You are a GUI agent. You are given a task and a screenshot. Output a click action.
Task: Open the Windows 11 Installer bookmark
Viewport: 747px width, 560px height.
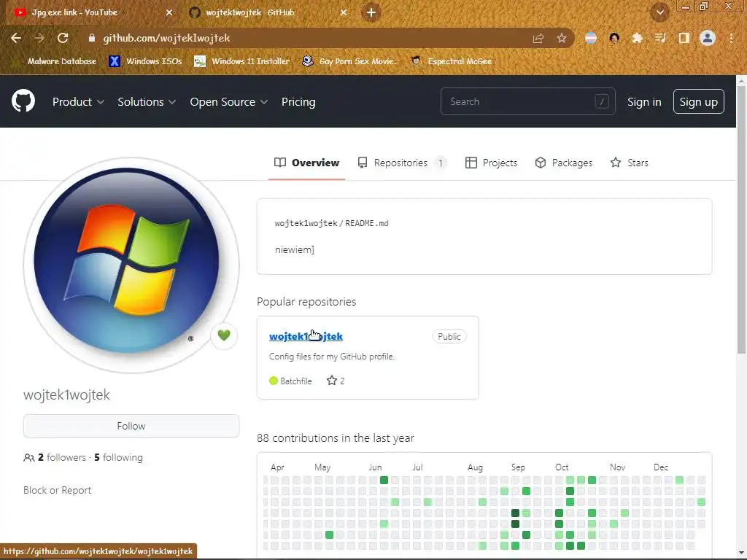(x=242, y=61)
